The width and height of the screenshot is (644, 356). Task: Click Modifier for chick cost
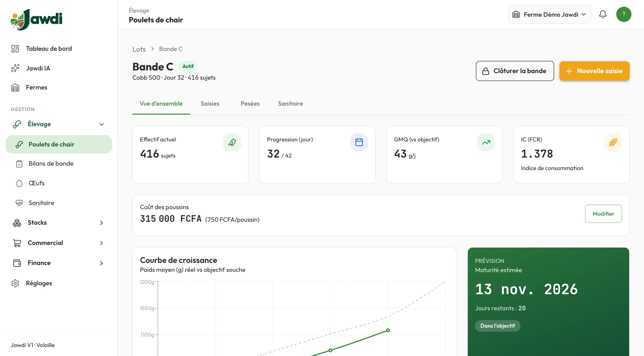(603, 214)
